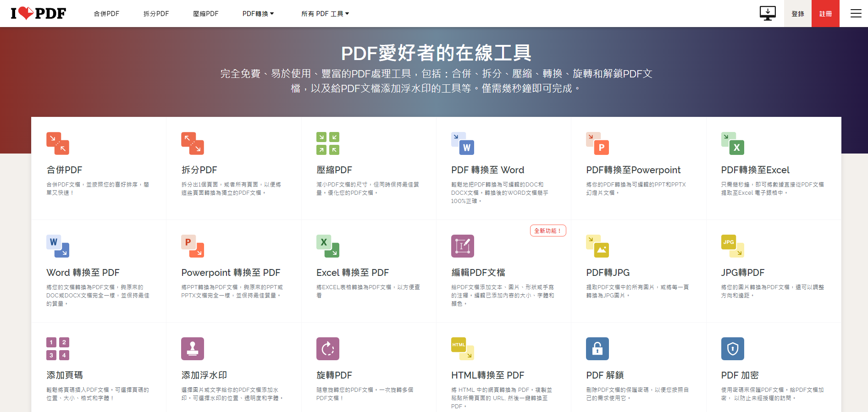Click the heading PDF愛好者的在線工具

tap(436, 53)
